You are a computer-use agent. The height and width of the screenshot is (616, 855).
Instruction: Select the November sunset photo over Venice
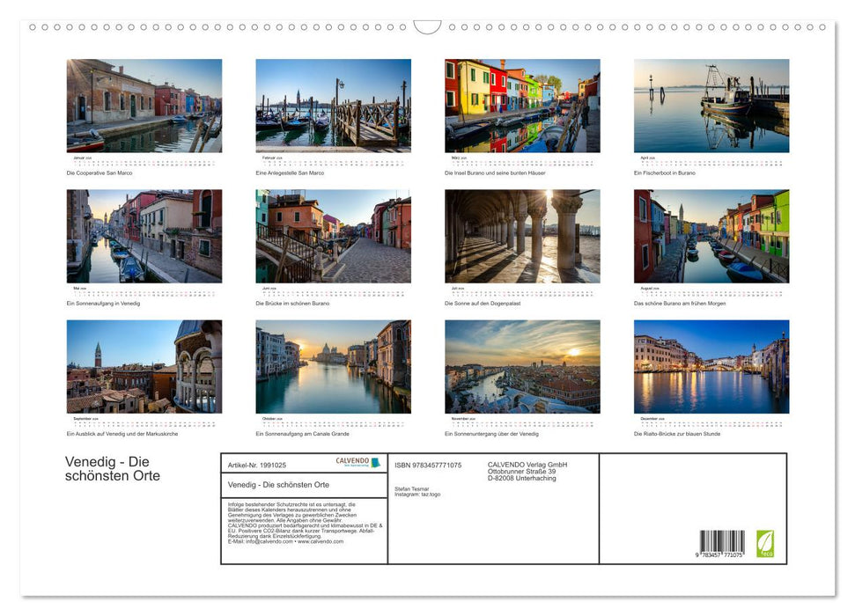click(x=521, y=365)
